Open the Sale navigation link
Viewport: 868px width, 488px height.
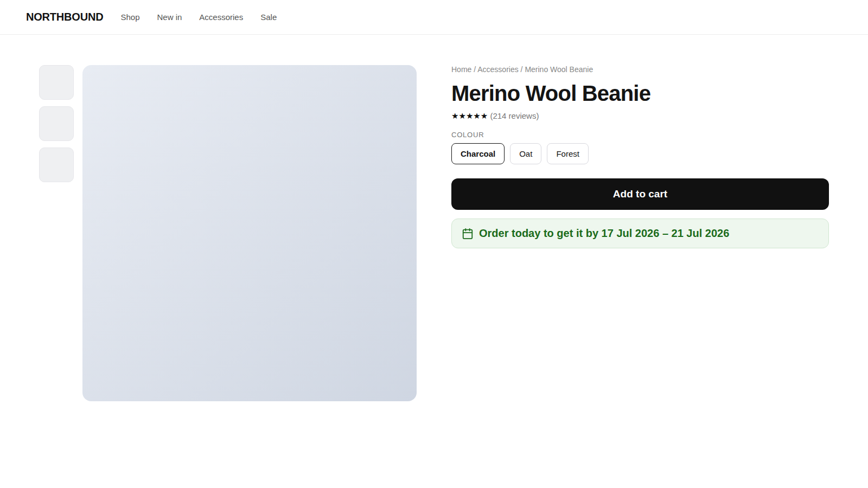269,17
